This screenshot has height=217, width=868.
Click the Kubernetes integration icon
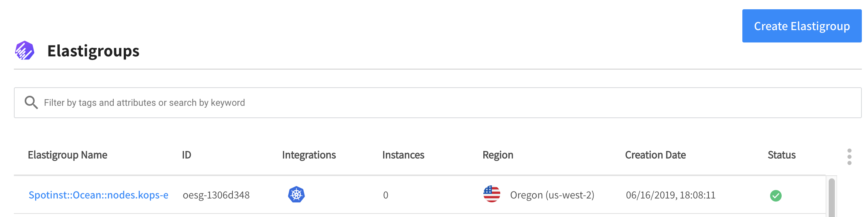click(x=296, y=195)
